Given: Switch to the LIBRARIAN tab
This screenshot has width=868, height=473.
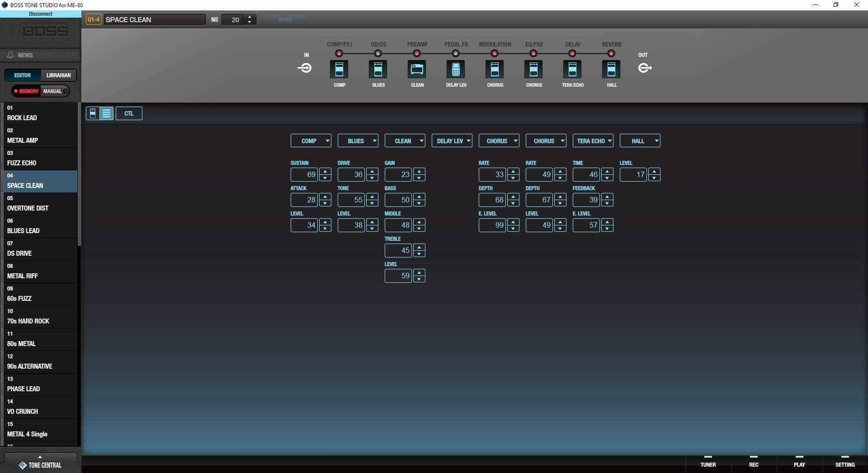Looking at the screenshot, I should (x=58, y=75).
